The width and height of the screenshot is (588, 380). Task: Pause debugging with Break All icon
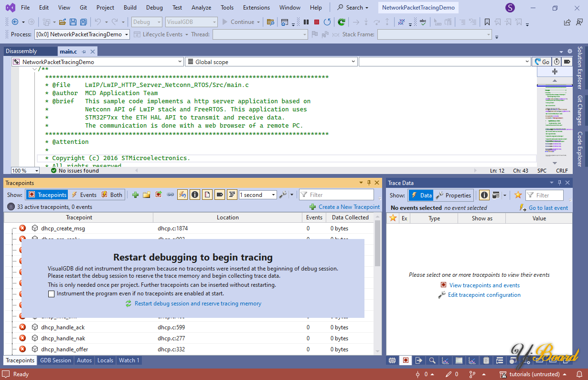click(x=306, y=22)
